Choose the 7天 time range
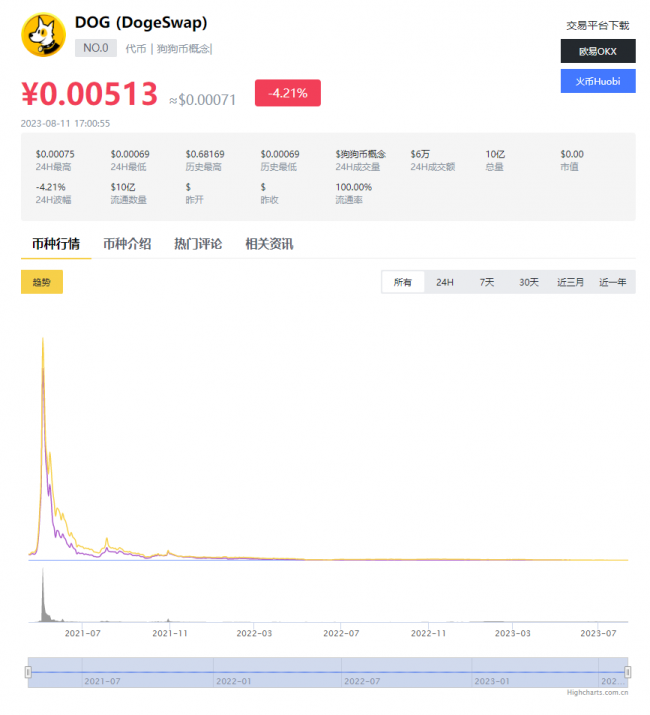 (487, 282)
